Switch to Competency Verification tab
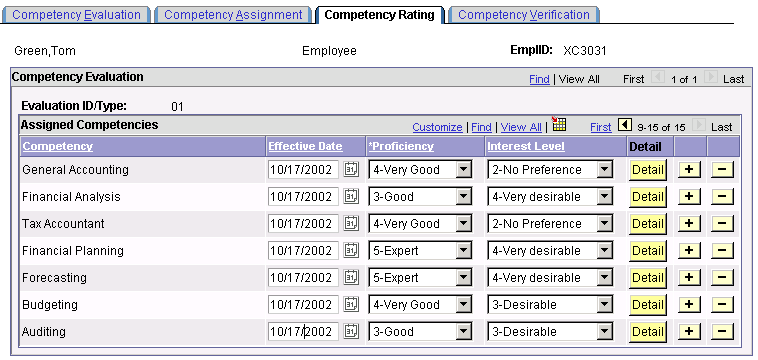The height and width of the screenshot is (360, 758). pyautogui.click(x=524, y=14)
